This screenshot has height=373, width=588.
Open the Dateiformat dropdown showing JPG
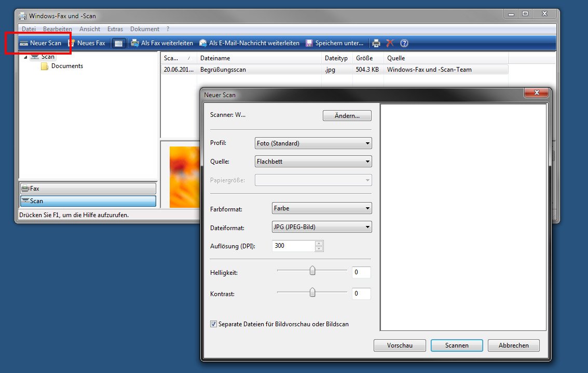[321, 227]
